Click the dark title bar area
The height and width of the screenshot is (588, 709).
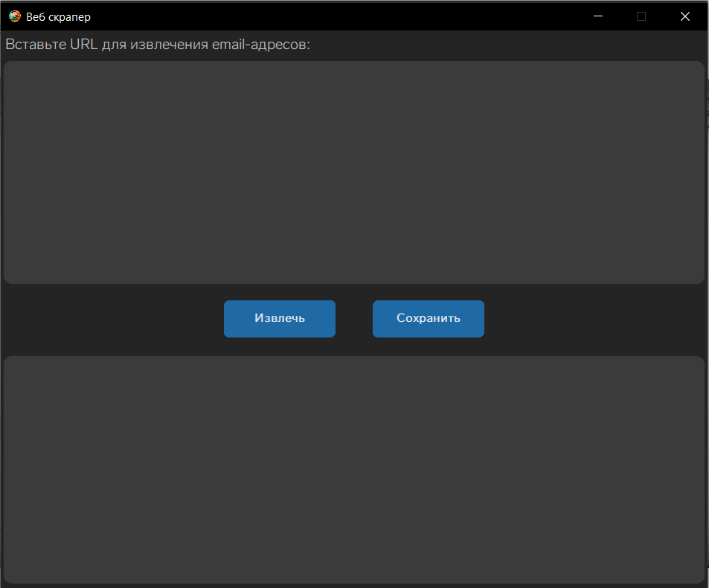coord(335,16)
